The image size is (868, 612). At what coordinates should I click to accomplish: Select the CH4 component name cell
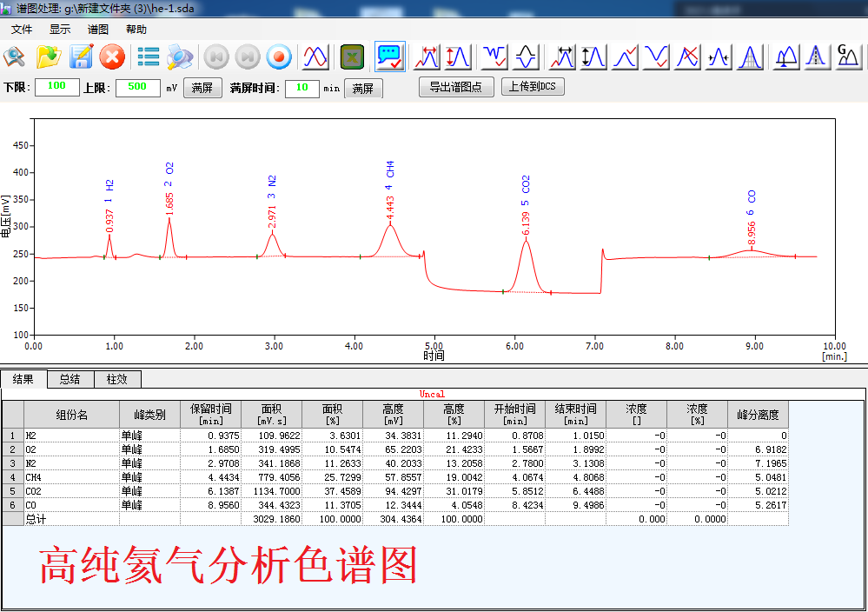(x=71, y=477)
